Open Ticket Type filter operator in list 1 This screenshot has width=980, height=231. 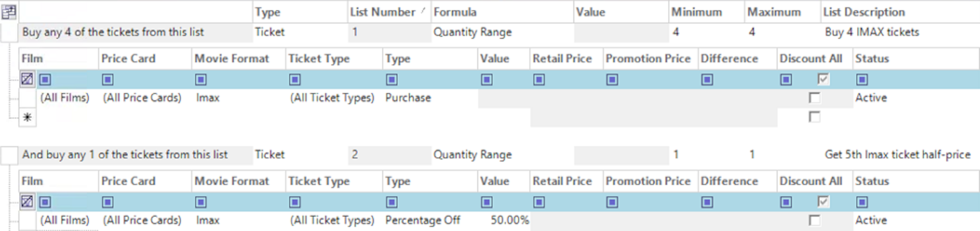point(295,79)
